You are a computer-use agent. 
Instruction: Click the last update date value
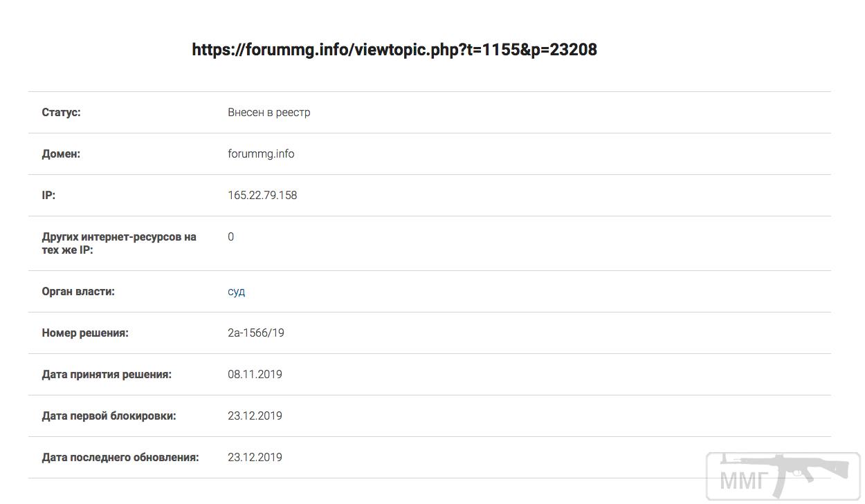tap(255, 458)
